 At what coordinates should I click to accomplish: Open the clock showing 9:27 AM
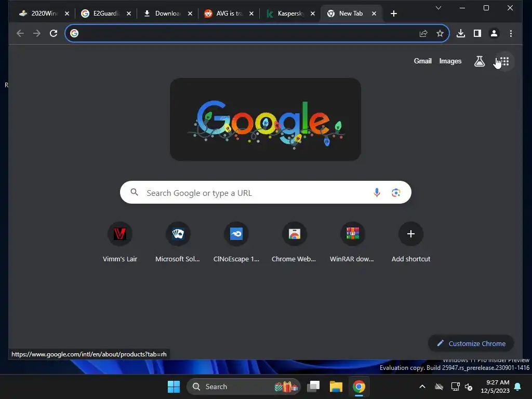click(495, 387)
